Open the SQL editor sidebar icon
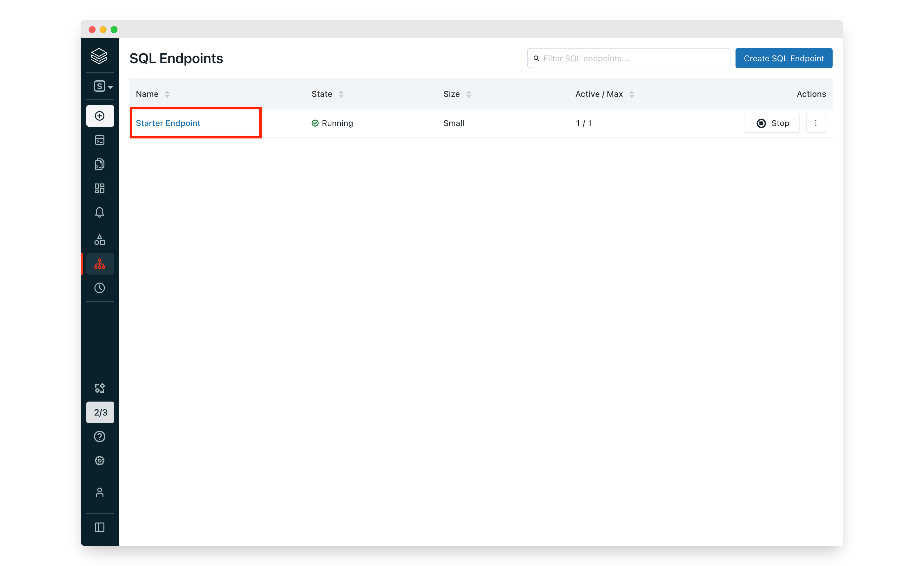 pos(100,140)
